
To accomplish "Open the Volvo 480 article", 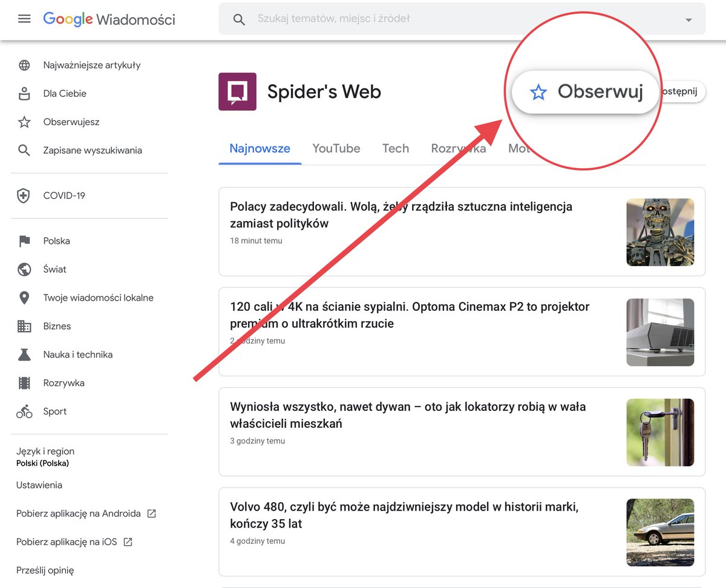I will pyautogui.click(x=404, y=515).
